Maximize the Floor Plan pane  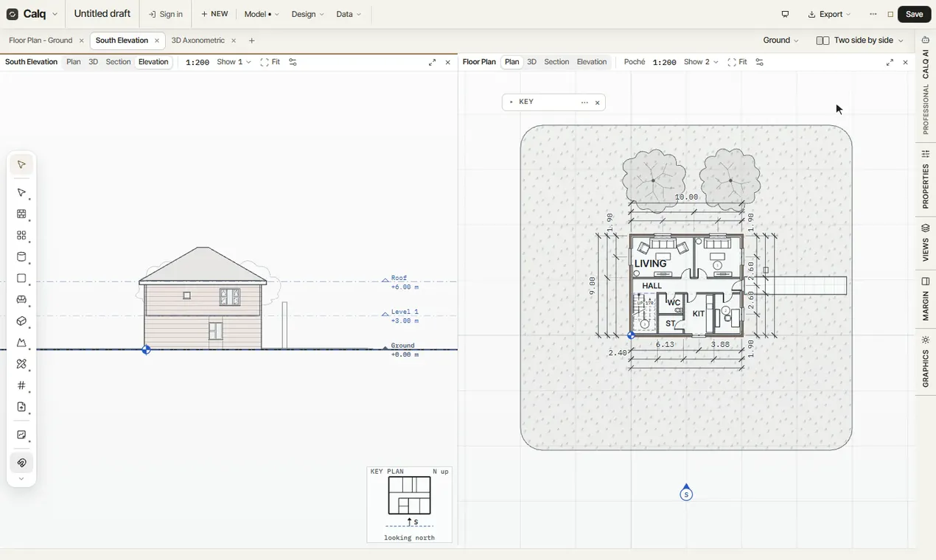890,63
